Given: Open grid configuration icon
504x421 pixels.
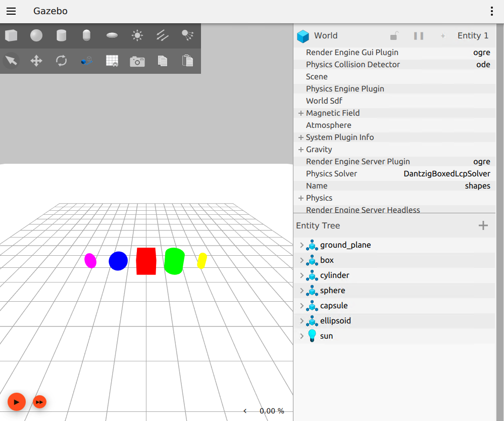Looking at the screenshot, I should (112, 61).
